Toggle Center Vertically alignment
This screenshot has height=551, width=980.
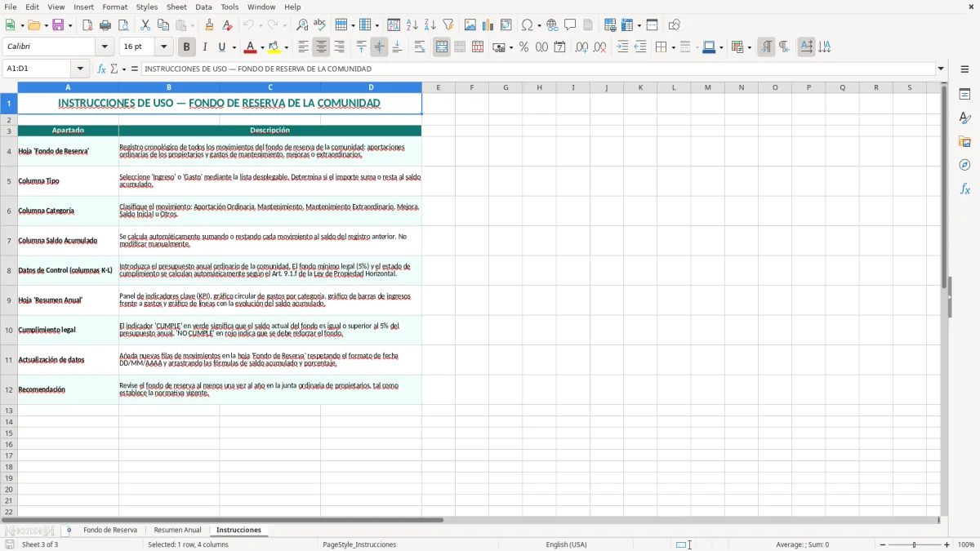[x=379, y=47]
